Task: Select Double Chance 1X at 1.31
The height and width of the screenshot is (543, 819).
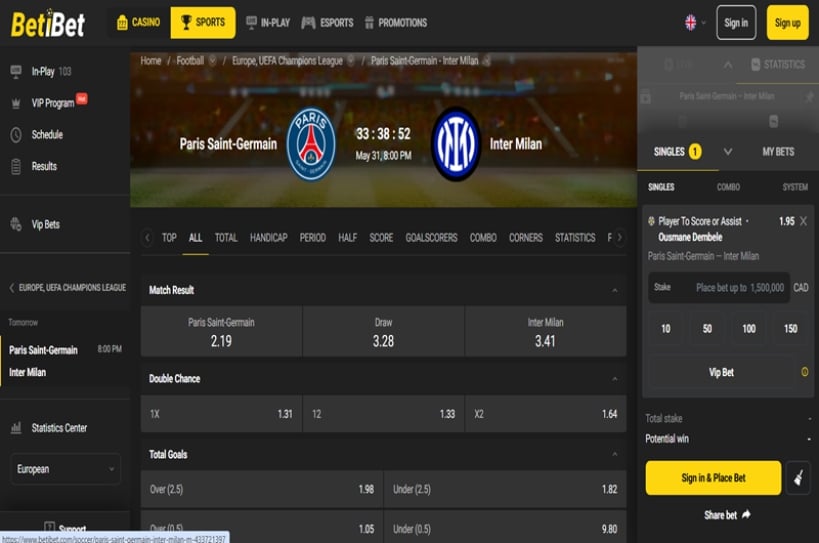Action: tap(221, 414)
